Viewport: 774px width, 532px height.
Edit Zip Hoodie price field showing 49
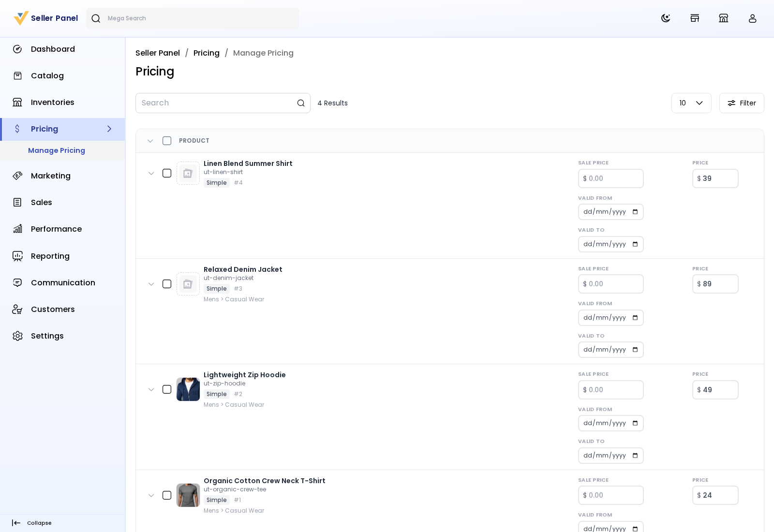pyautogui.click(x=715, y=390)
